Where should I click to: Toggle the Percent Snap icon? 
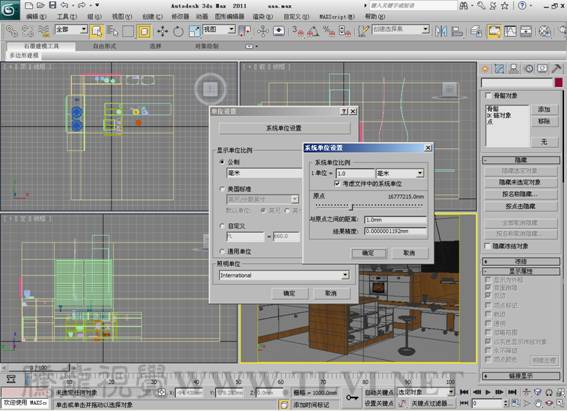tap(329, 31)
